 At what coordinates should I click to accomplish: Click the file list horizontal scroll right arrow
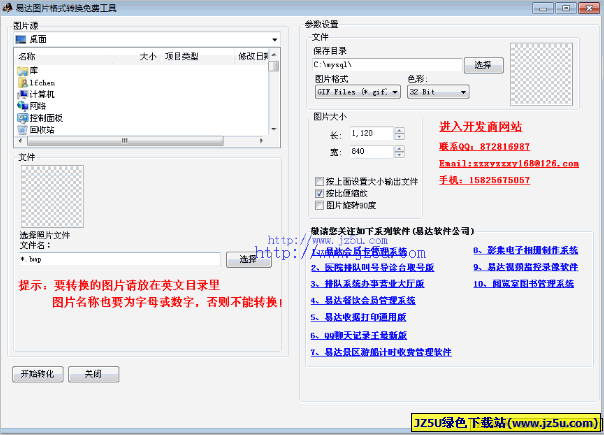tap(262, 141)
